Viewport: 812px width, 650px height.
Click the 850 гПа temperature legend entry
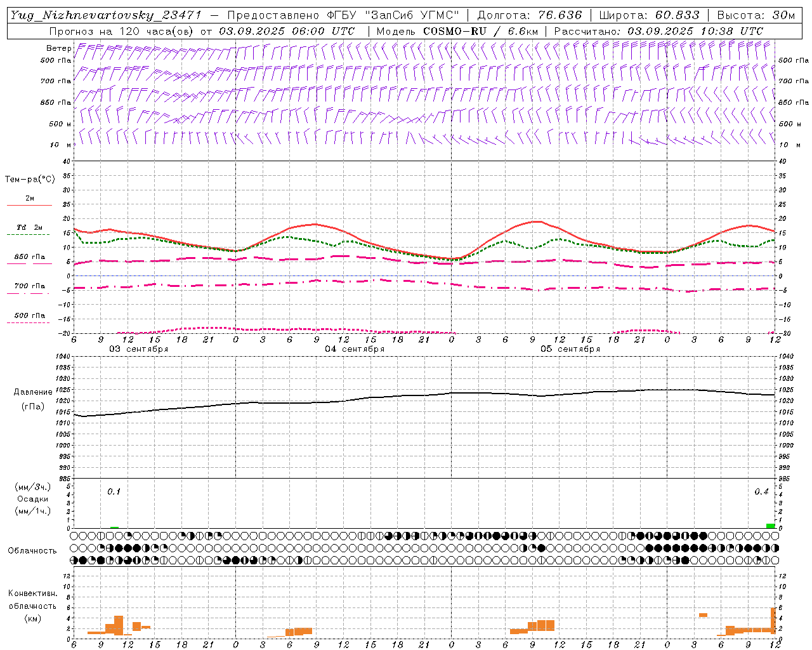(29, 257)
